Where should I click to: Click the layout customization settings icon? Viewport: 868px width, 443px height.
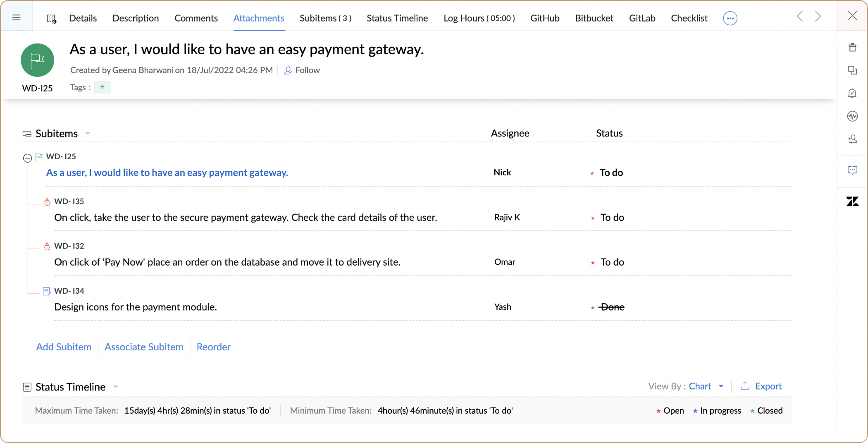pos(52,19)
